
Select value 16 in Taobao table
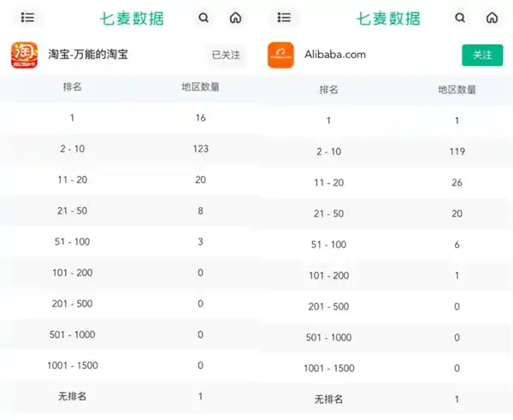tap(201, 118)
